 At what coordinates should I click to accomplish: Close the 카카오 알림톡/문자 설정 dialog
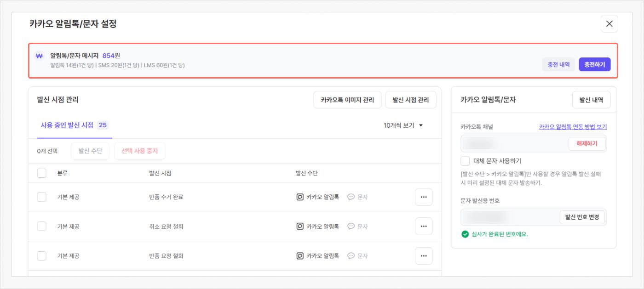[x=609, y=24]
